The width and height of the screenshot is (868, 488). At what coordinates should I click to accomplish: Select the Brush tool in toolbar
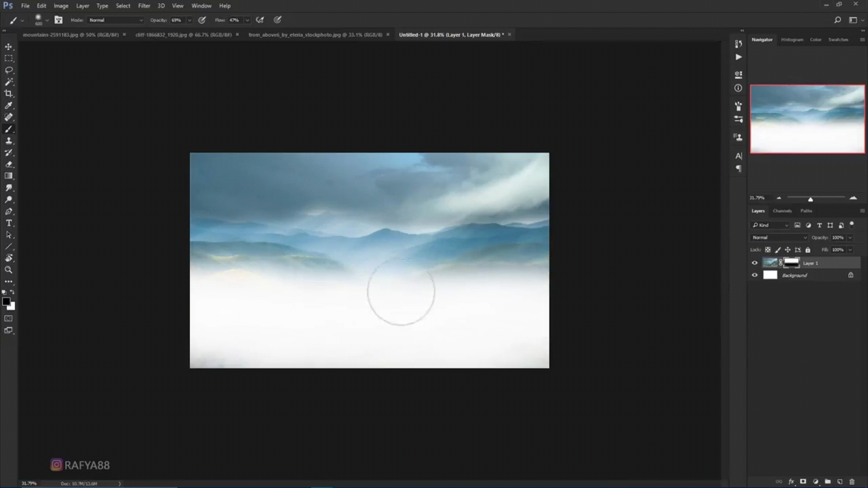click(8, 129)
